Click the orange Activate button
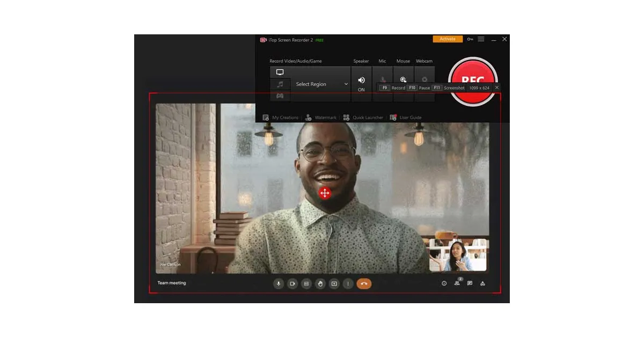This screenshot has width=644, height=337. pyautogui.click(x=448, y=39)
